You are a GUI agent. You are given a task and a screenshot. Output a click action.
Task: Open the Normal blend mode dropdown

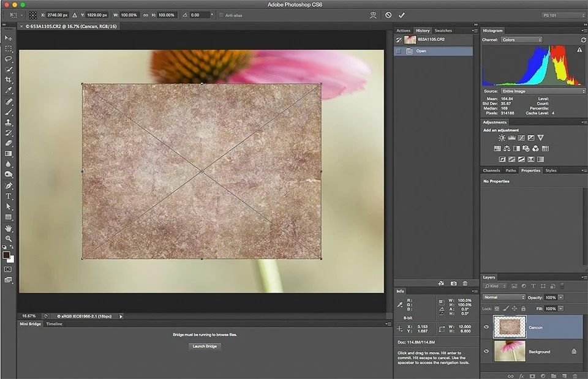[503, 297]
